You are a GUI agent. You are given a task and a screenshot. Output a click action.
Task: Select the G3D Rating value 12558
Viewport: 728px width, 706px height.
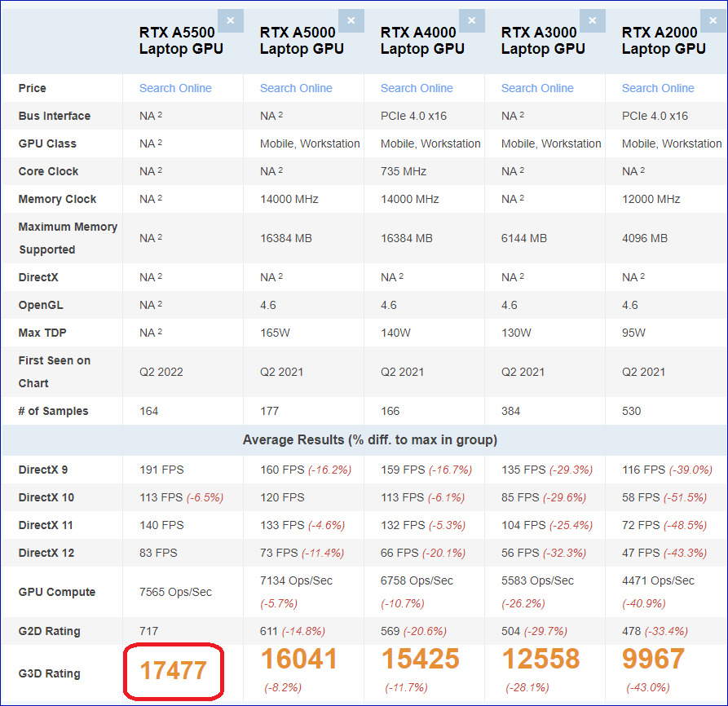tap(541, 659)
